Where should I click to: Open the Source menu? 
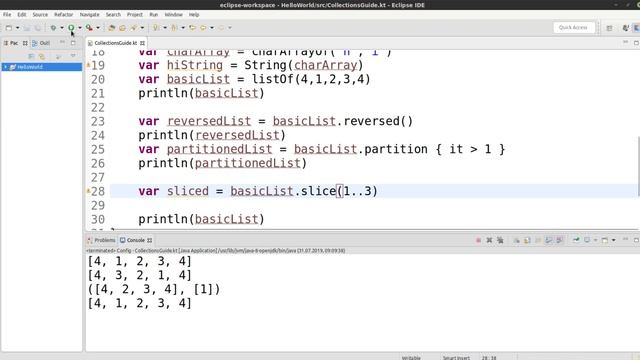[x=40, y=15]
